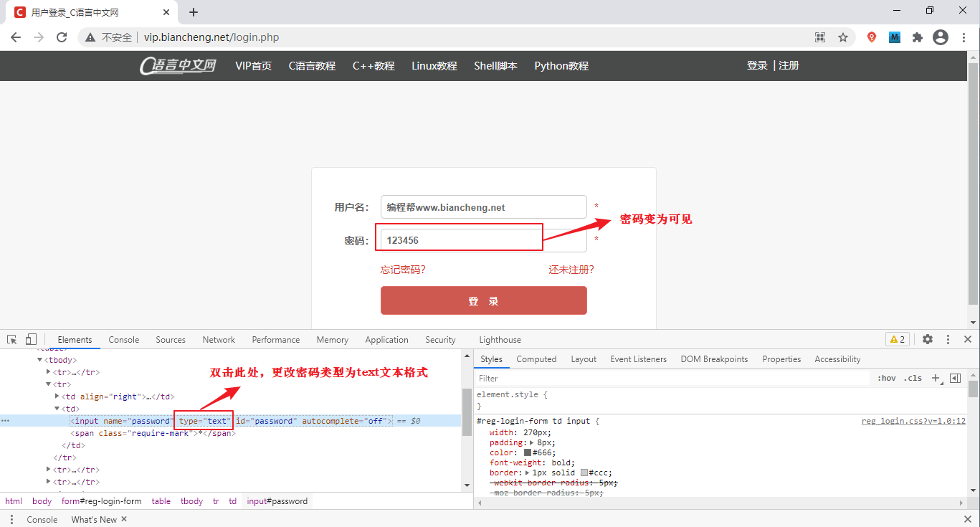Open DevTools settings gear
This screenshot has width=980, height=527.
click(x=928, y=339)
